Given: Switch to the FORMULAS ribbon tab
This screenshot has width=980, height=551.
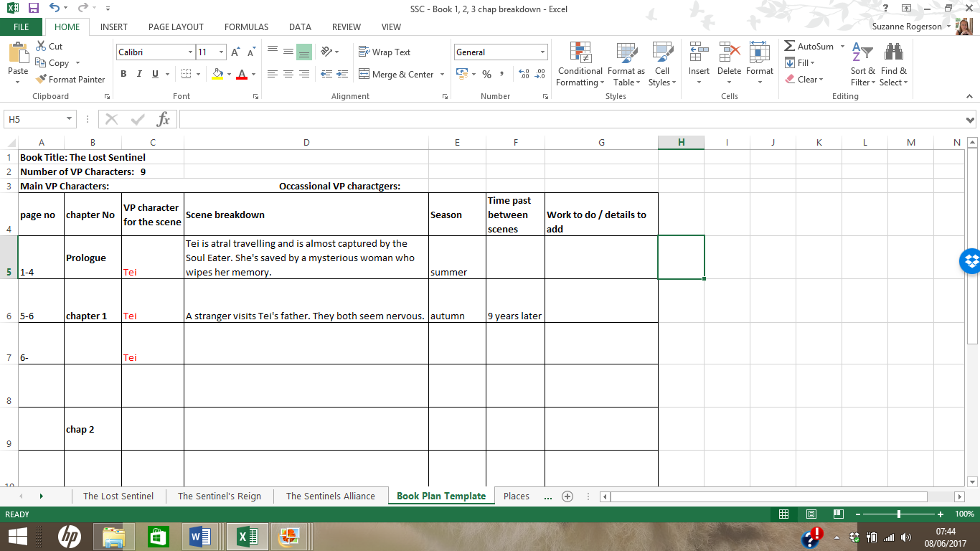Looking at the screenshot, I should (x=246, y=27).
